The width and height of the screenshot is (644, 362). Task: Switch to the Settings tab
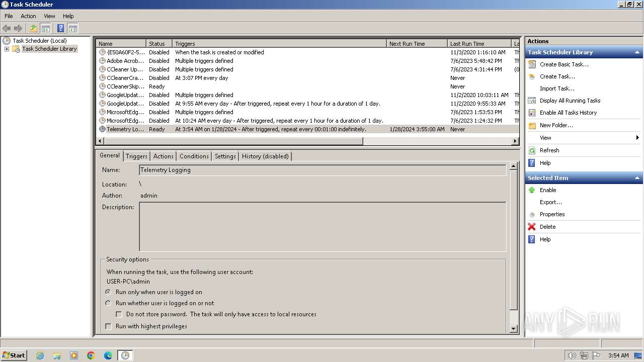coord(225,156)
